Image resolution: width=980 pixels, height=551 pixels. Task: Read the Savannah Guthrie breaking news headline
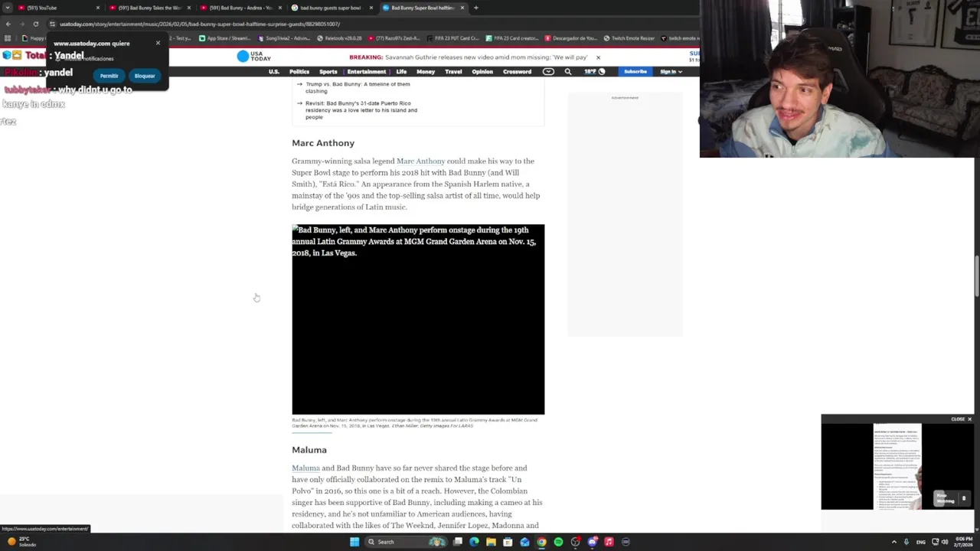pyautogui.click(x=486, y=57)
